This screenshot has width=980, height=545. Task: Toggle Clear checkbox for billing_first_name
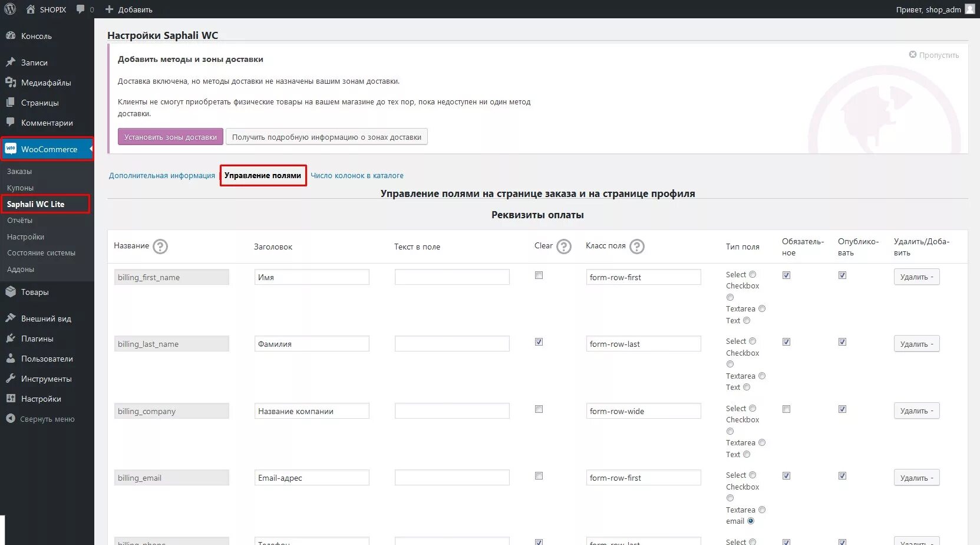539,275
